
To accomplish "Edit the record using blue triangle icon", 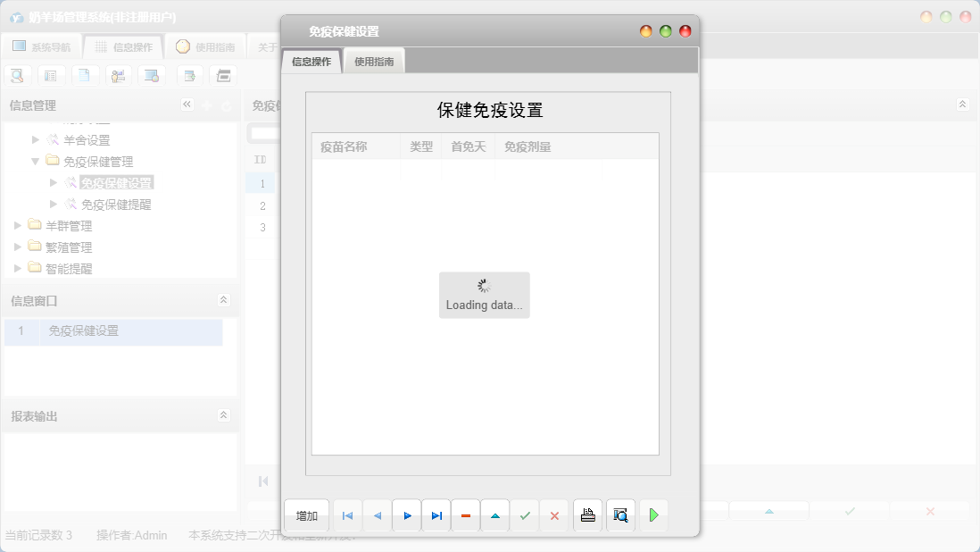I will [495, 515].
